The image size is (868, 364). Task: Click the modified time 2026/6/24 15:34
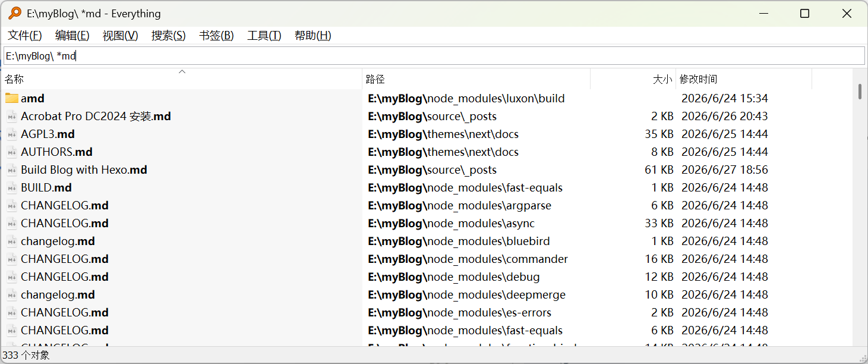pos(725,98)
